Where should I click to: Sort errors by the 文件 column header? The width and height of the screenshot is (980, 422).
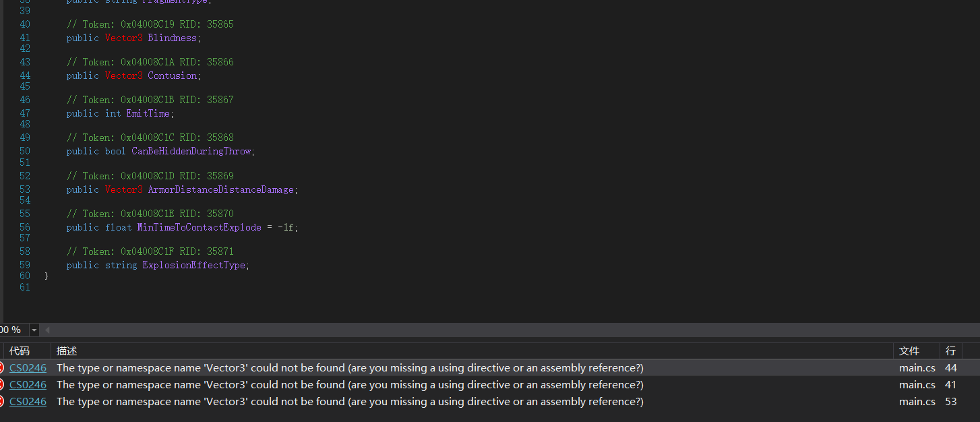[x=909, y=351]
